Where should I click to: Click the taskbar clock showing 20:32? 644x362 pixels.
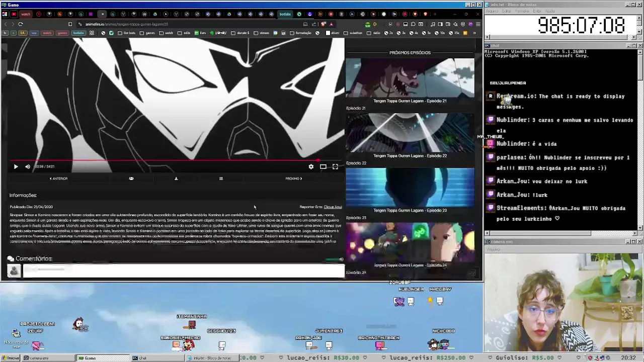[628, 358]
